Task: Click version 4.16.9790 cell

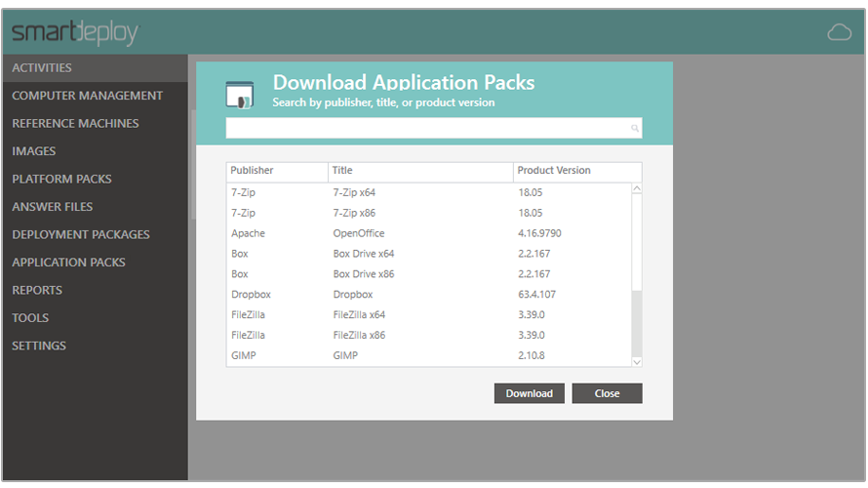Action: coord(539,233)
